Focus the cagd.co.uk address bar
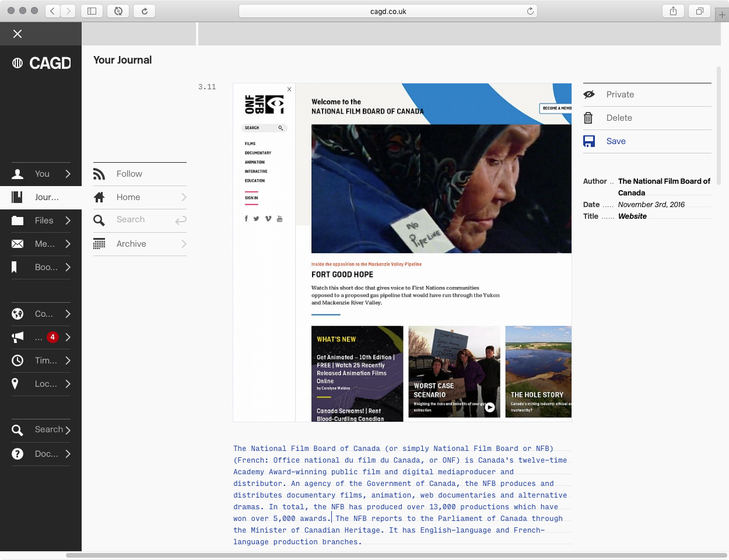729x560 pixels. (x=388, y=11)
